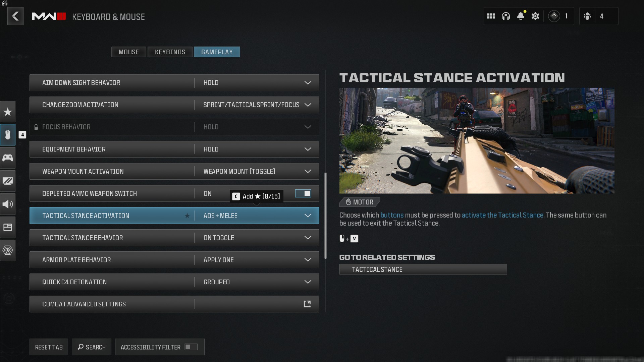Switch to the MOUSE tab

129,52
